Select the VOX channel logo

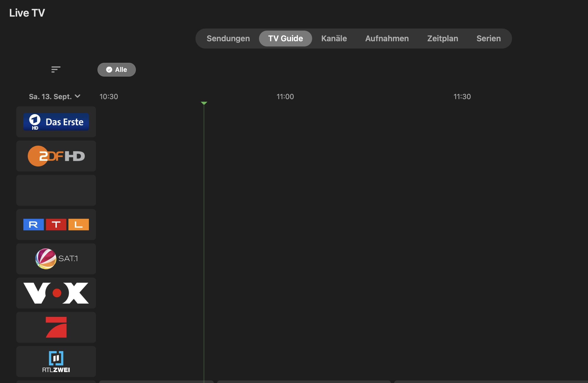pyautogui.click(x=56, y=293)
